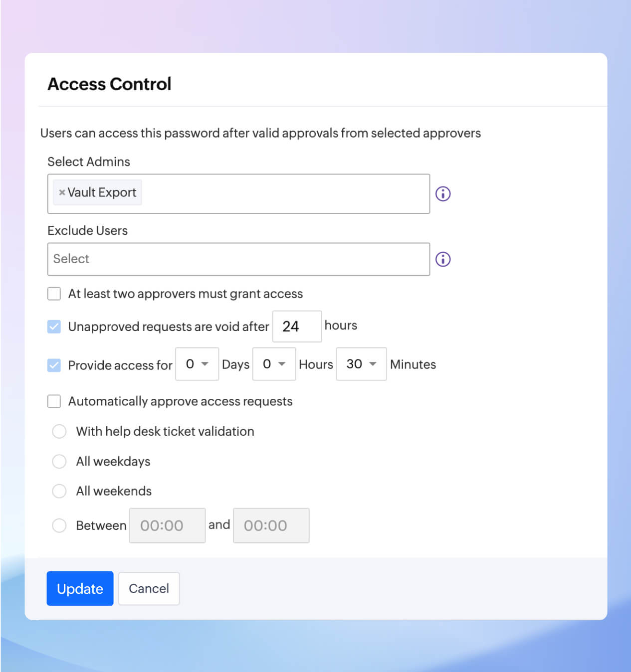Click the info icon beside Select Admins field
Screen dimensions: 631x672
coord(442,193)
